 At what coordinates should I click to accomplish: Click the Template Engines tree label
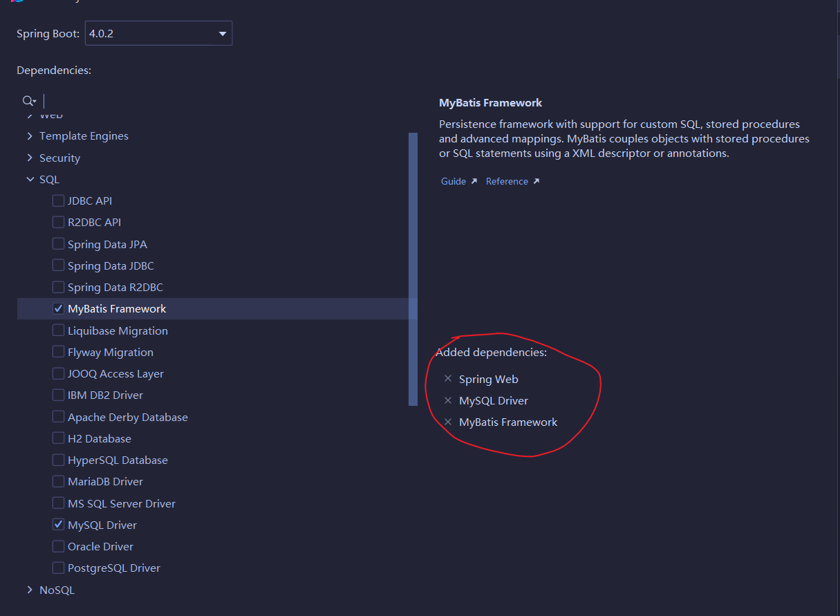84,136
